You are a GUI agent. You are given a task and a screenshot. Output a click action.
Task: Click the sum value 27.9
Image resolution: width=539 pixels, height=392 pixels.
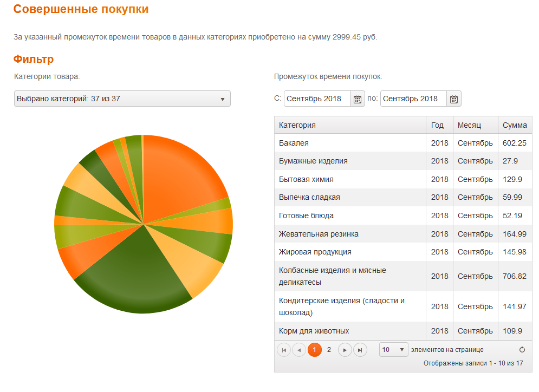point(510,161)
